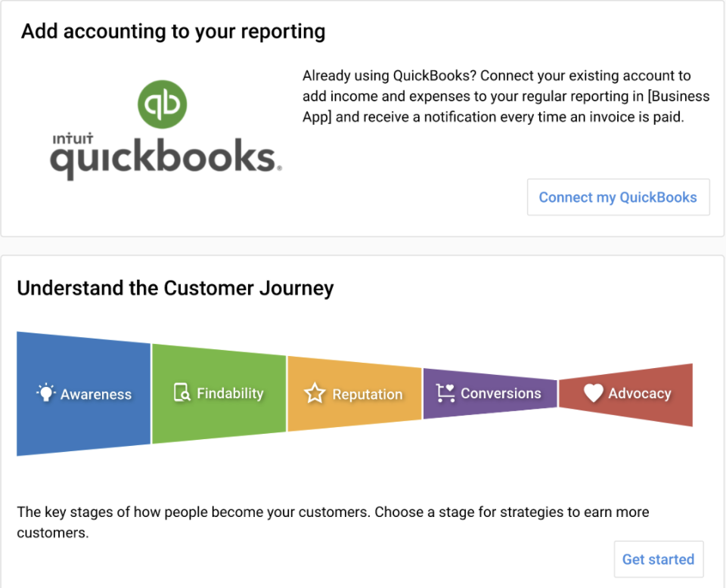The height and width of the screenshot is (588, 726).
Task: Click the Awareness label text
Action: (96, 395)
